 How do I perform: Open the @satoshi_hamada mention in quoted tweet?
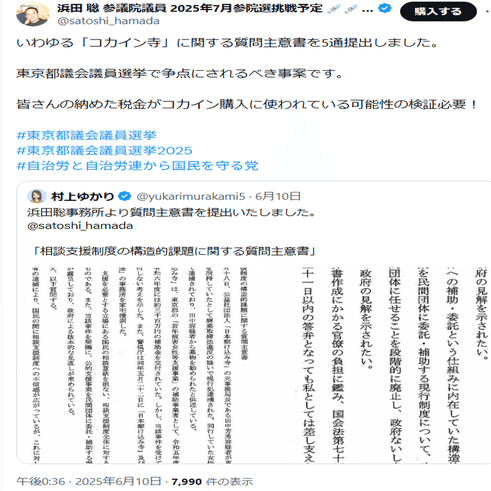(x=80, y=226)
